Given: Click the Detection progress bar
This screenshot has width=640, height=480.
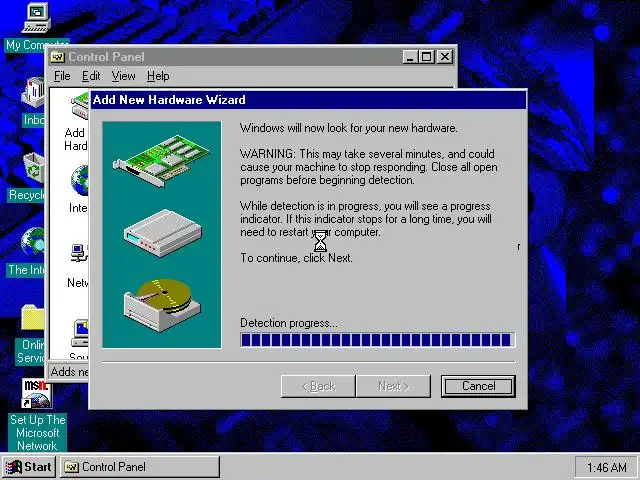Looking at the screenshot, I should tap(378, 340).
